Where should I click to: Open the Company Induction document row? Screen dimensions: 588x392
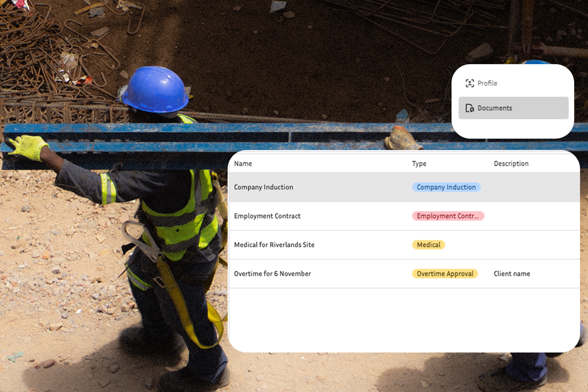point(264,187)
